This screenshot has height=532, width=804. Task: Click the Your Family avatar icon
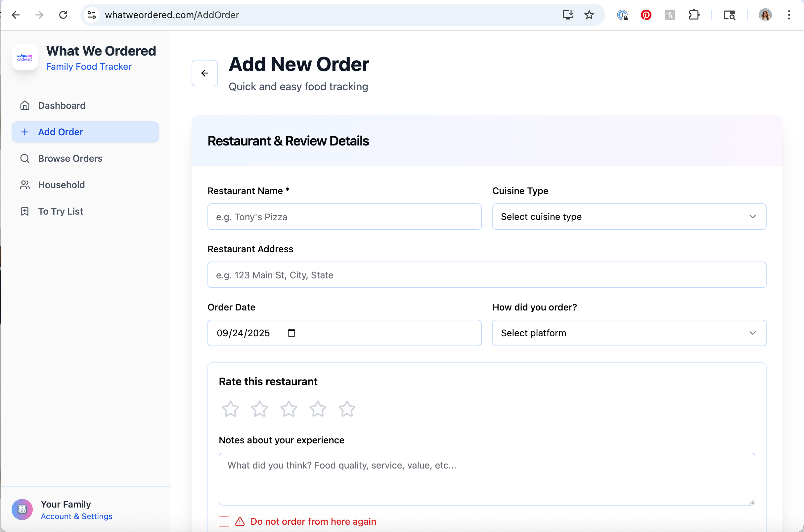[x=22, y=509]
